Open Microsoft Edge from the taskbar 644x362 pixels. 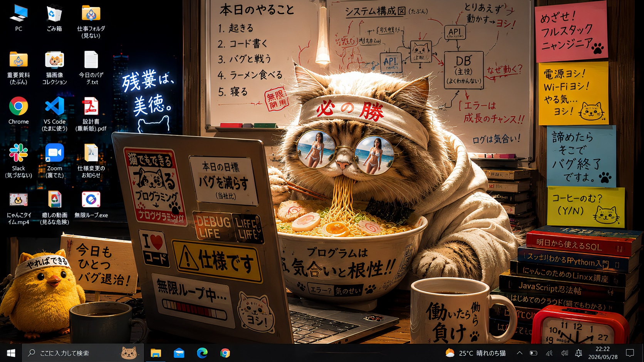pyautogui.click(x=202, y=353)
